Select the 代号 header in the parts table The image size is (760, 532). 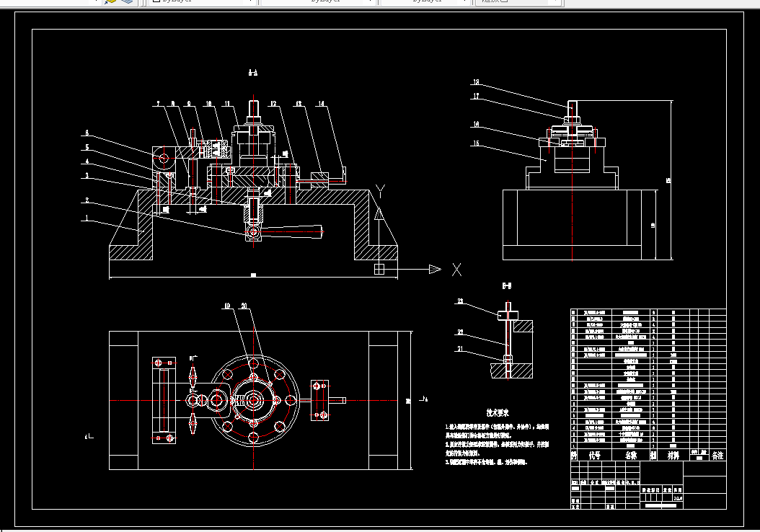(595, 456)
